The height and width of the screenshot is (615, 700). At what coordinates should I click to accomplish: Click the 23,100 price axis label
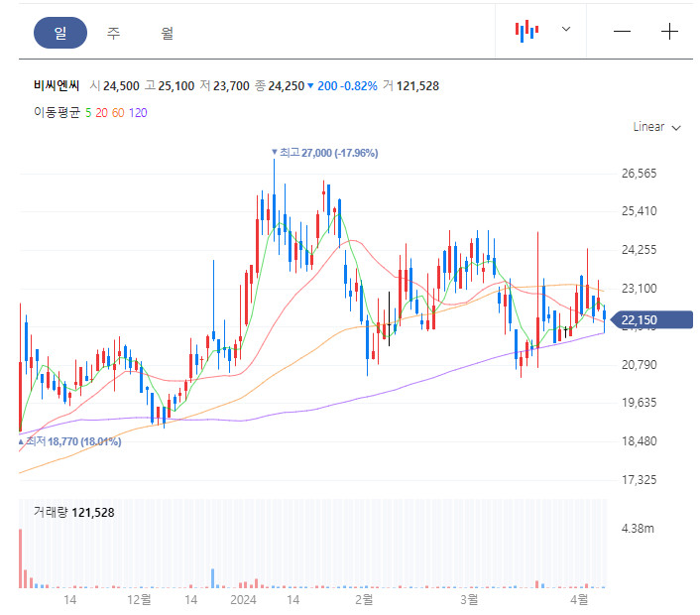point(639,289)
